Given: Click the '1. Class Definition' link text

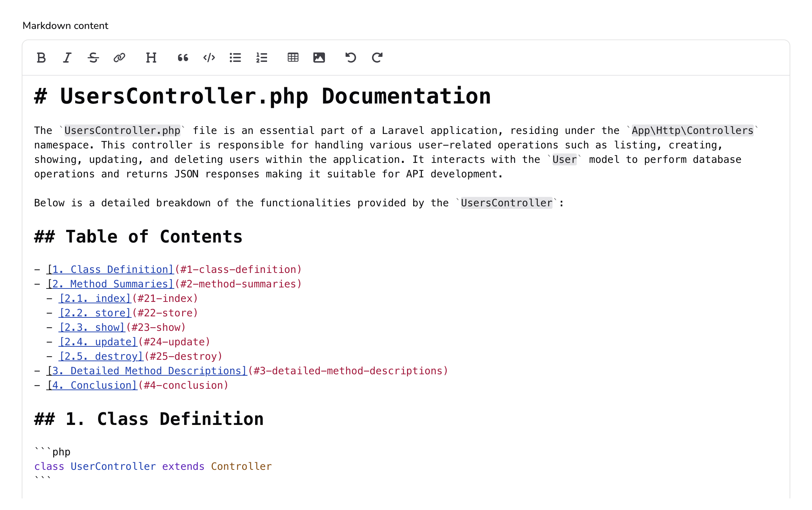Looking at the screenshot, I should point(110,270).
